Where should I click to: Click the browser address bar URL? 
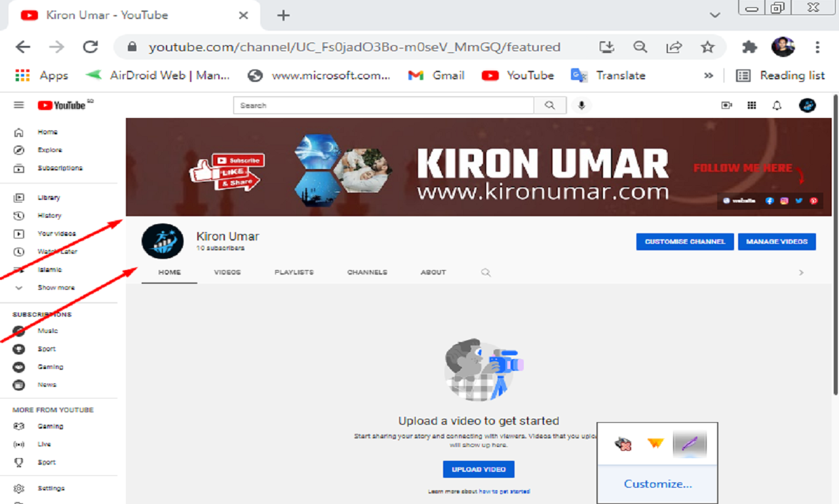(x=354, y=47)
